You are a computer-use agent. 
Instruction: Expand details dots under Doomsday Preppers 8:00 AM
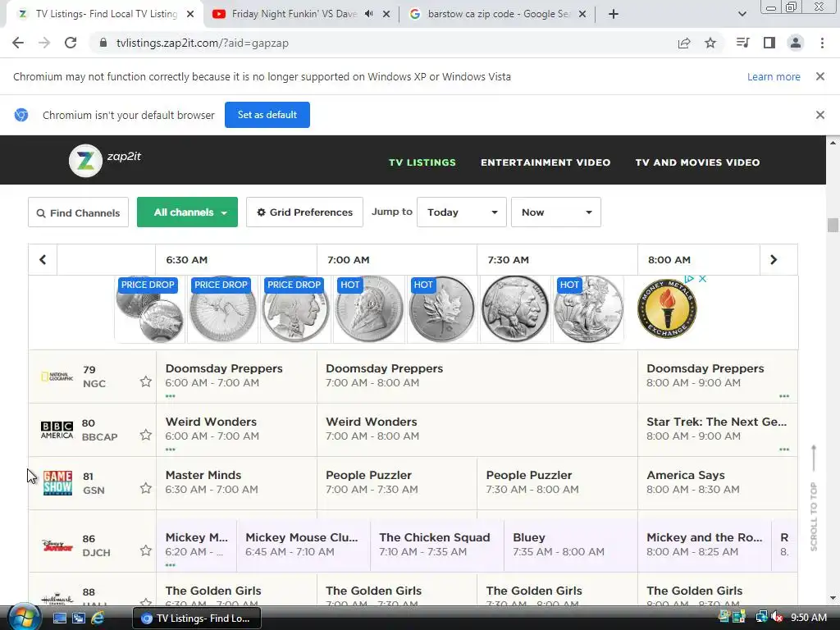pyautogui.click(x=784, y=396)
